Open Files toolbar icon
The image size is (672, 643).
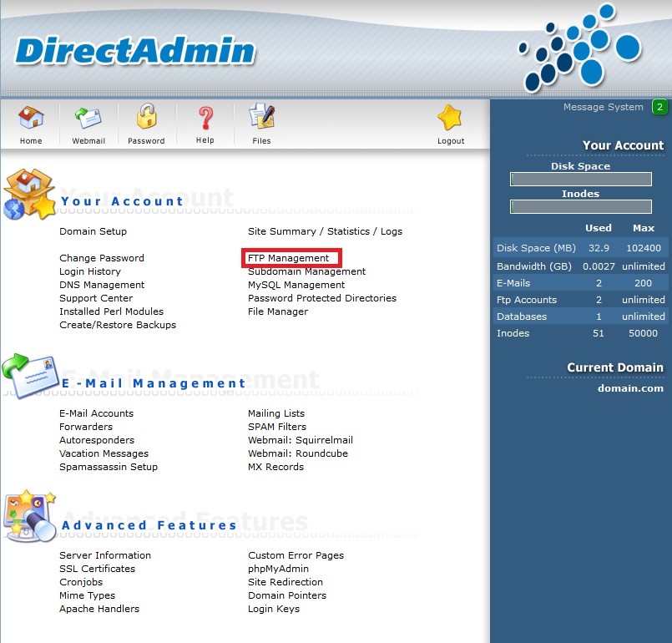(x=261, y=116)
